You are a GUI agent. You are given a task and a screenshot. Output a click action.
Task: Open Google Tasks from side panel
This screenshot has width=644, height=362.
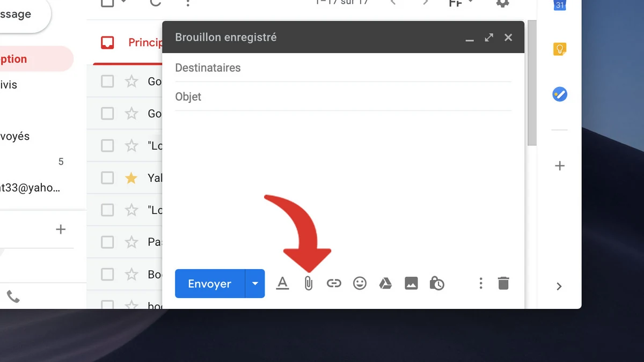[x=560, y=95]
